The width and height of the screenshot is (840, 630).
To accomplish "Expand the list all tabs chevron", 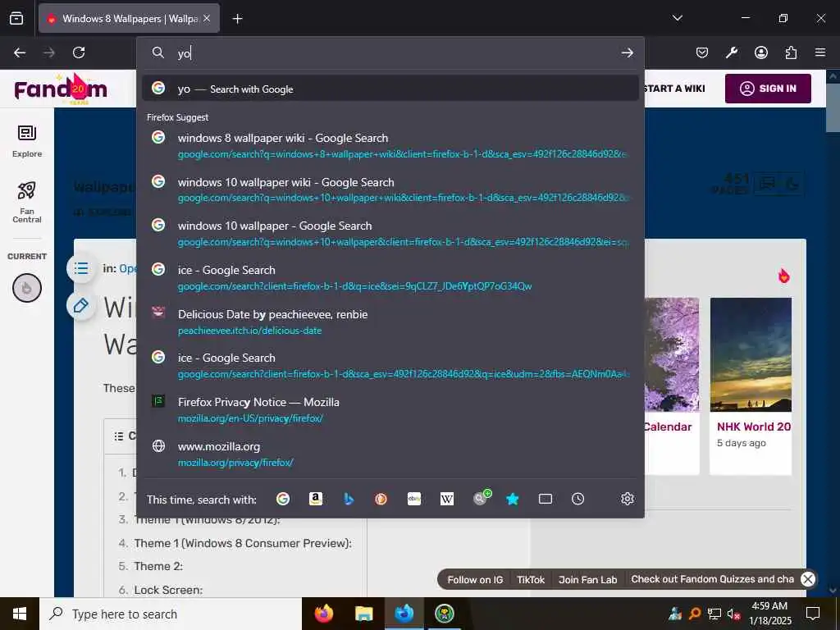I will tap(677, 18).
